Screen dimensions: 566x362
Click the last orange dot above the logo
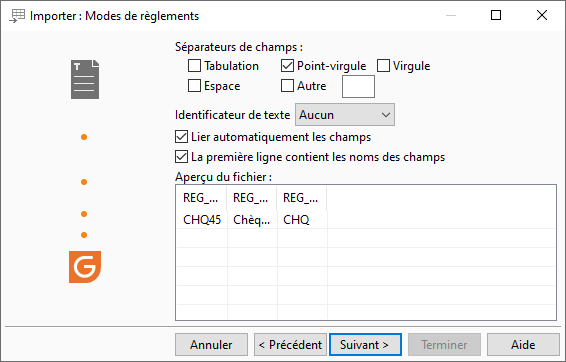click(84, 235)
